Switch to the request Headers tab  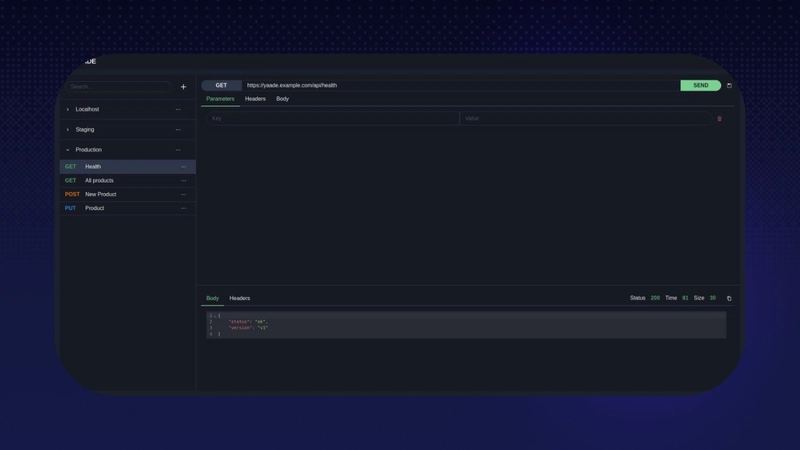255,99
